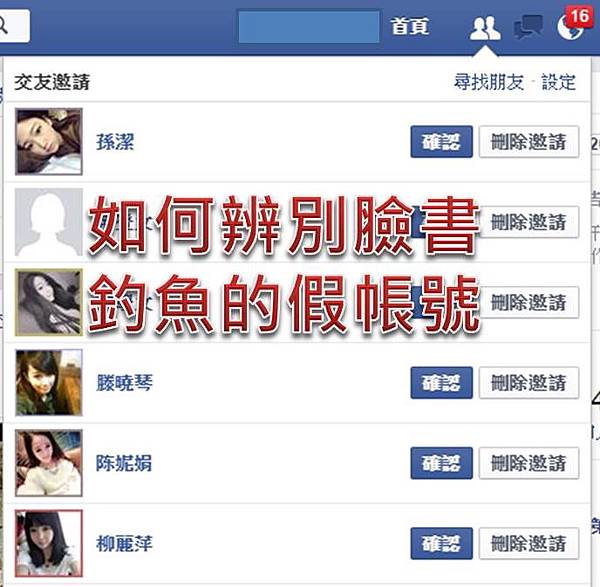Confirm friend request from 陈妮娟
Viewport: 600px width, 587px height.
point(442,463)
